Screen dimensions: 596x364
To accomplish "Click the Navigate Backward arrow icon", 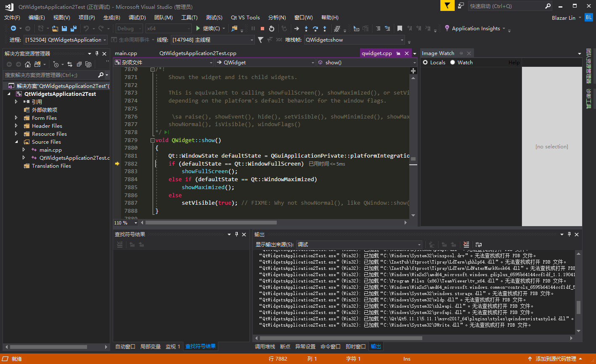I will pos(13,29).
